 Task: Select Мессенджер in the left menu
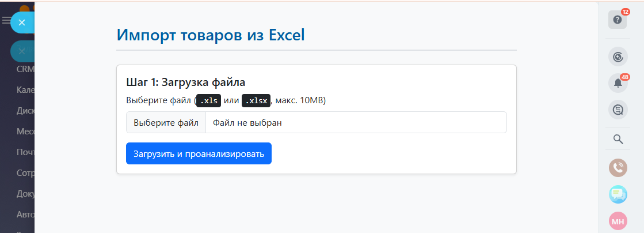point(25,131)
